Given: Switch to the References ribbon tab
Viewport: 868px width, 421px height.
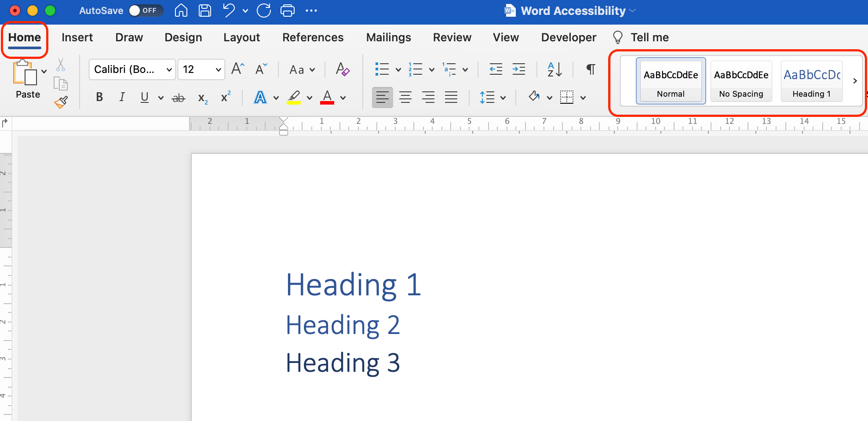Looking at the screenshot, I should (x=313, y=37).
